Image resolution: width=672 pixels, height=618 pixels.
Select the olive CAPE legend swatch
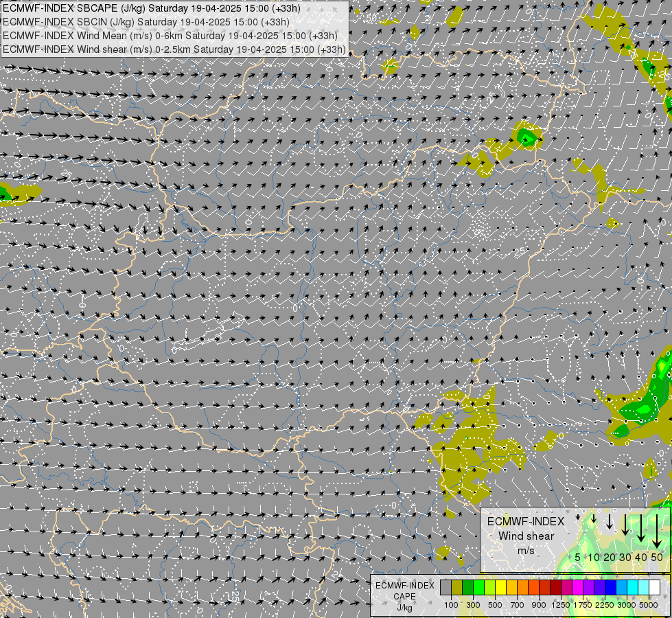pos(457,587)
